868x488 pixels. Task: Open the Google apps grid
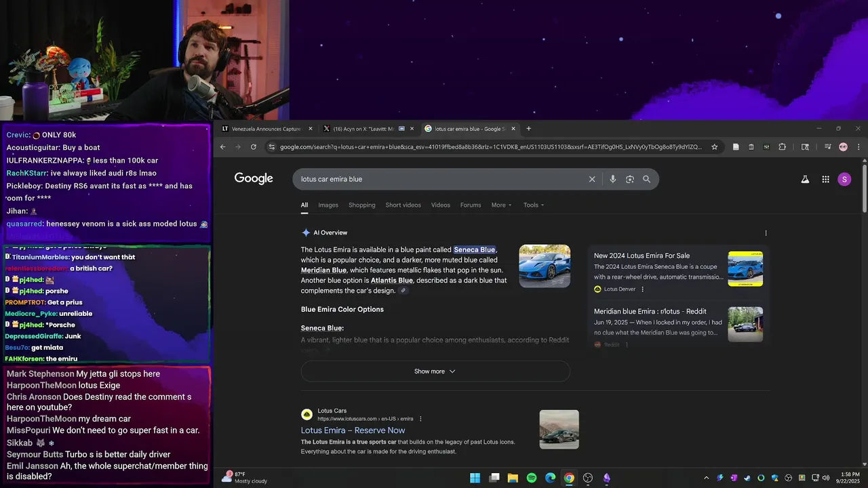tap(825, 179)
